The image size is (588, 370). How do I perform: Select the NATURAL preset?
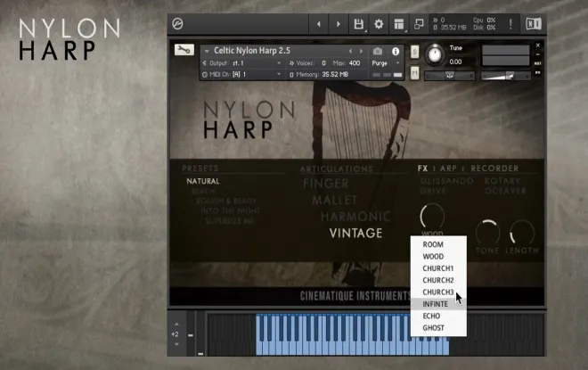(203, 181)
